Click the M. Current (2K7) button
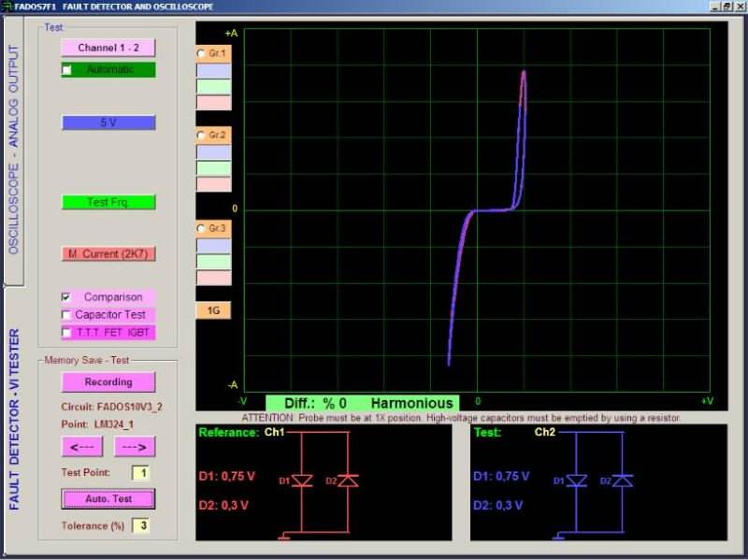748x560 pixels. (x=108, y=253)
